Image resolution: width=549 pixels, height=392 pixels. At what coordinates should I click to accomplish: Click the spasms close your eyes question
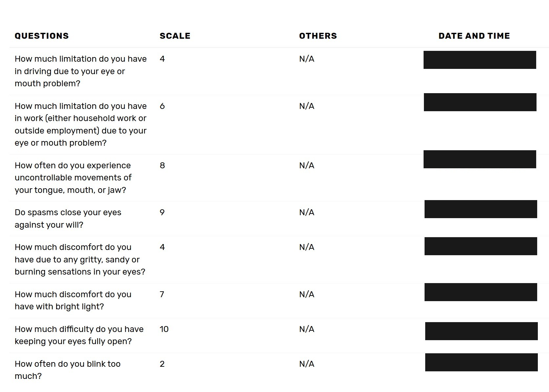(x=68, y=218)
